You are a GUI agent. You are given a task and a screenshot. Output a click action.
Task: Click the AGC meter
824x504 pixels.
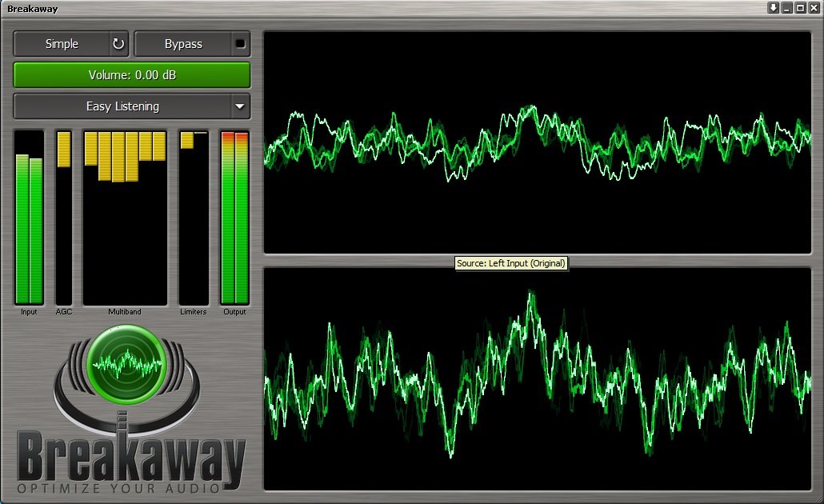(63, 218)
